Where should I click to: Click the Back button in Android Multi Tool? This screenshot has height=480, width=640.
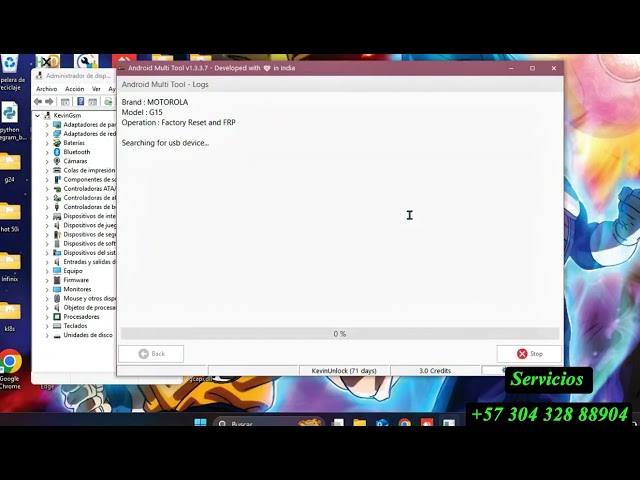tap(151, 354)
